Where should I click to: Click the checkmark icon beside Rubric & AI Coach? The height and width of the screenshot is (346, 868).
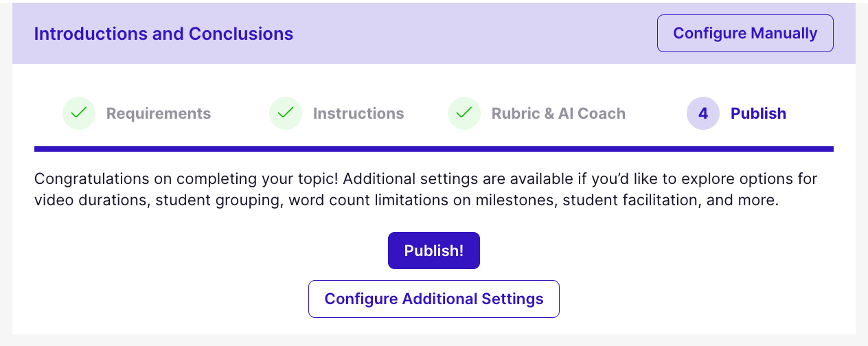464,113
